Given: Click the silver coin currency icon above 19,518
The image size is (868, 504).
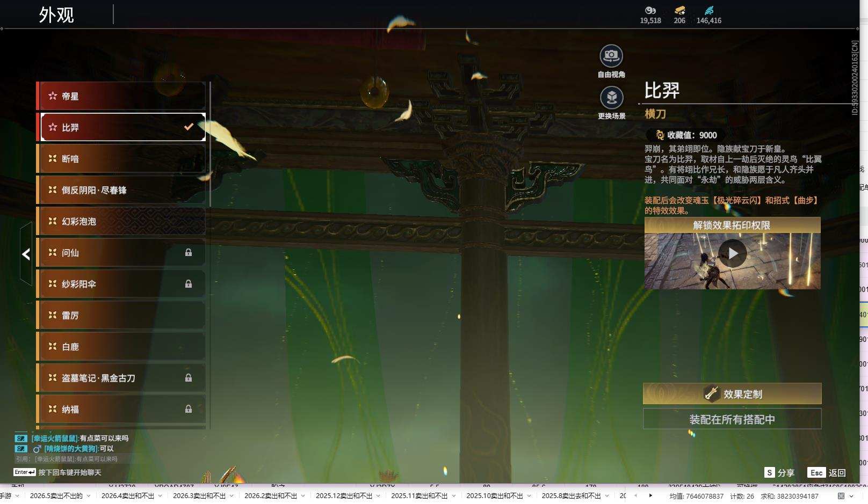Looking at the screenshot, I should pyautogui.click(x=650, y=10).
